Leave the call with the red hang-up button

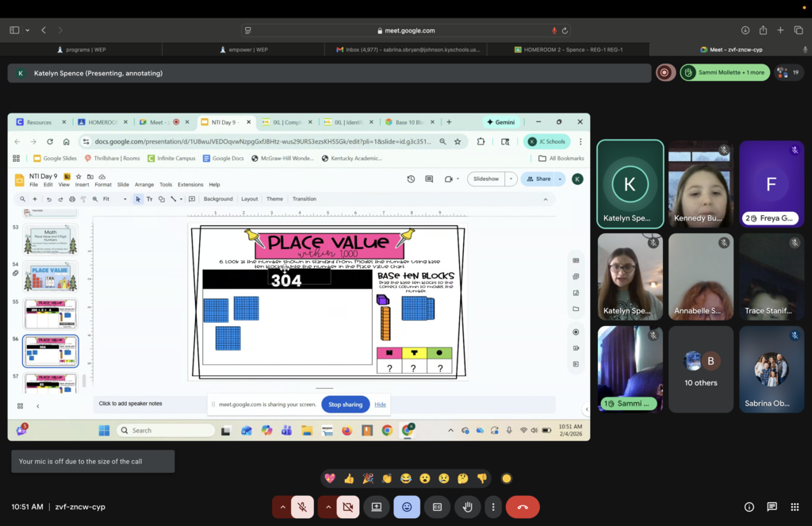[x=523, y=507]
